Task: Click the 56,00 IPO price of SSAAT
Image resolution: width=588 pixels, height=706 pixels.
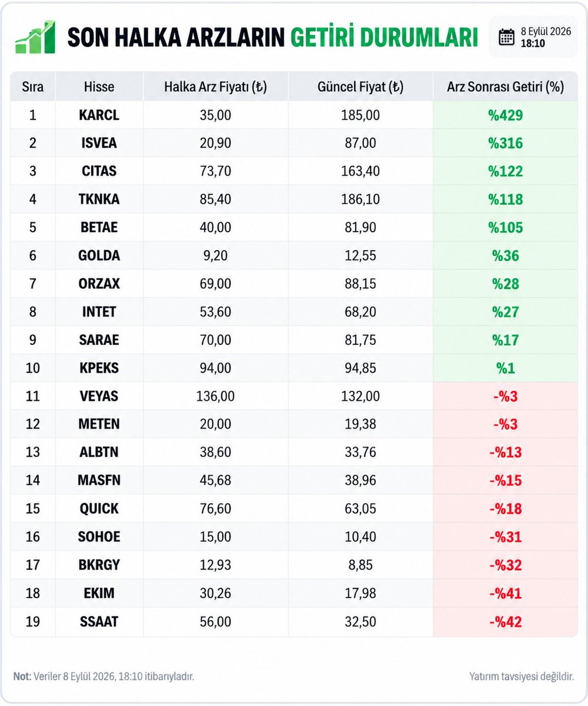Action: 215,622
